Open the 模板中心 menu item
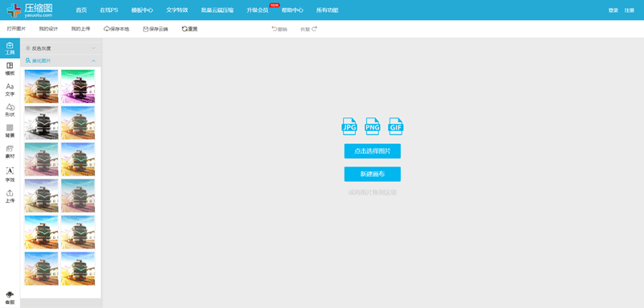This screenshot has height=308, width=644. (x=142, y=10)
